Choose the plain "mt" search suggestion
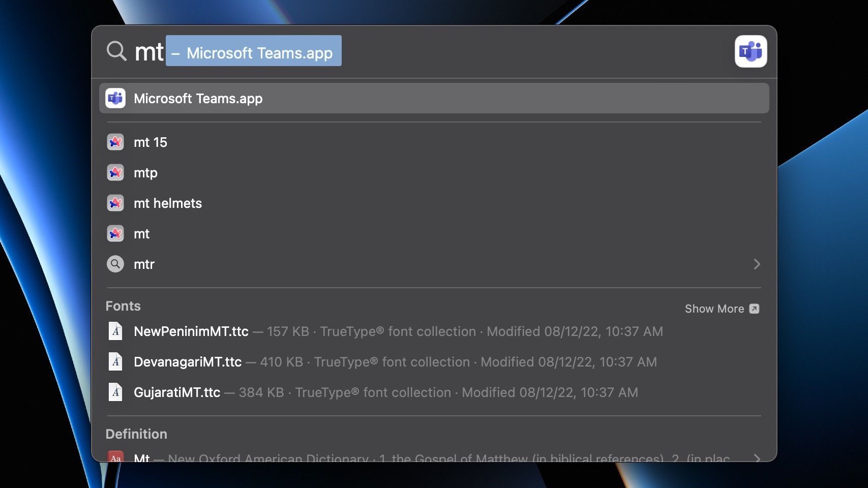Screen dimensions: 868x488 point(141,234)
